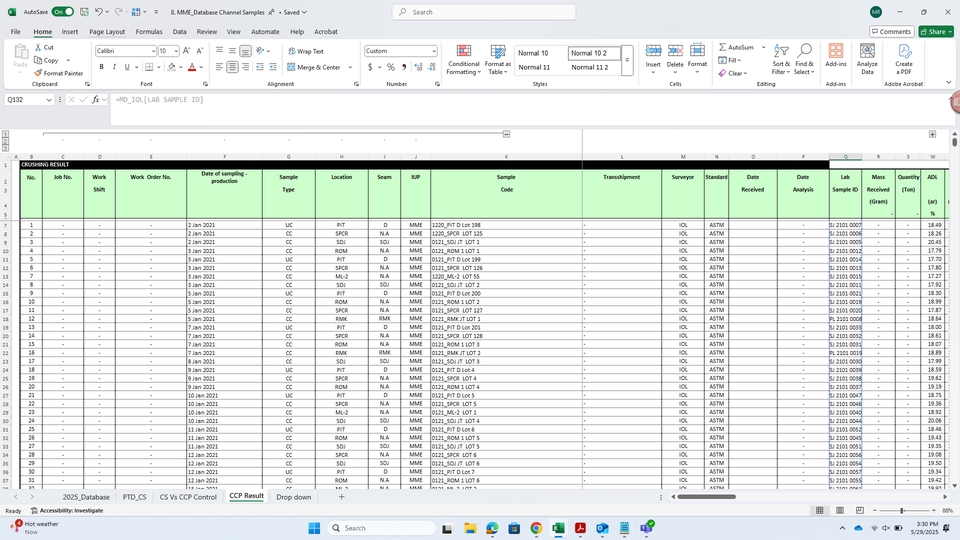This screenshot has height=540, width=960.
Task: Expand the column group with plus
Action: [x=932, y=133]
